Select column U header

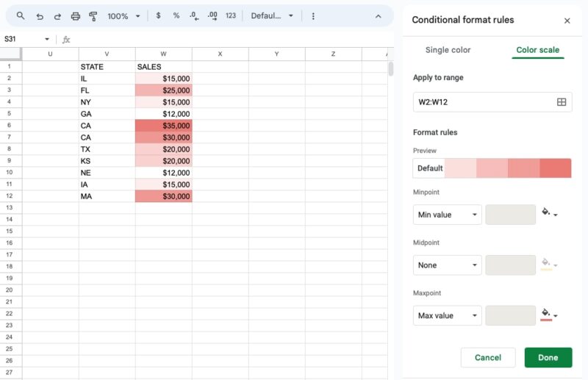click(x=50, y=54)
